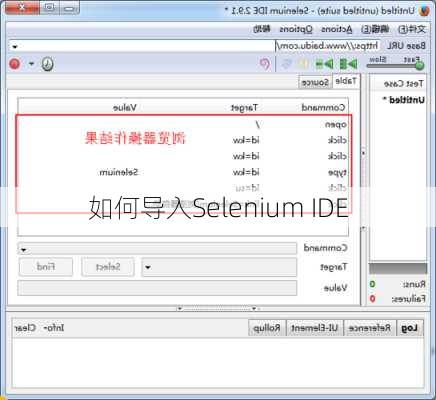
Task: Click the red Record button
Action: 15,63
